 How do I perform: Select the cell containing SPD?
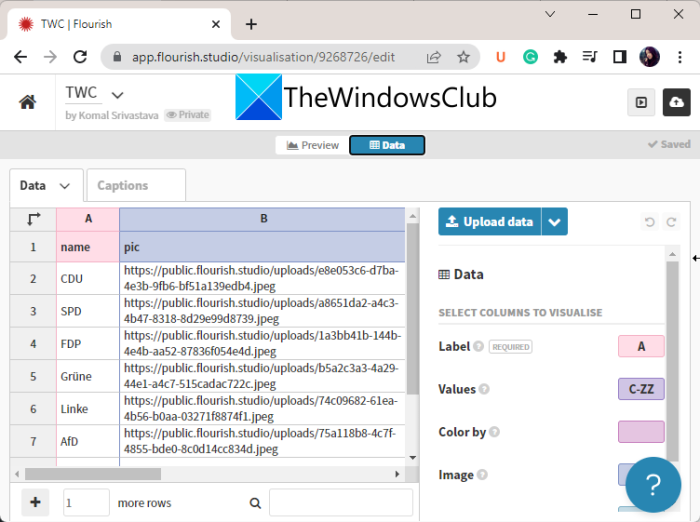click(88, 311)
